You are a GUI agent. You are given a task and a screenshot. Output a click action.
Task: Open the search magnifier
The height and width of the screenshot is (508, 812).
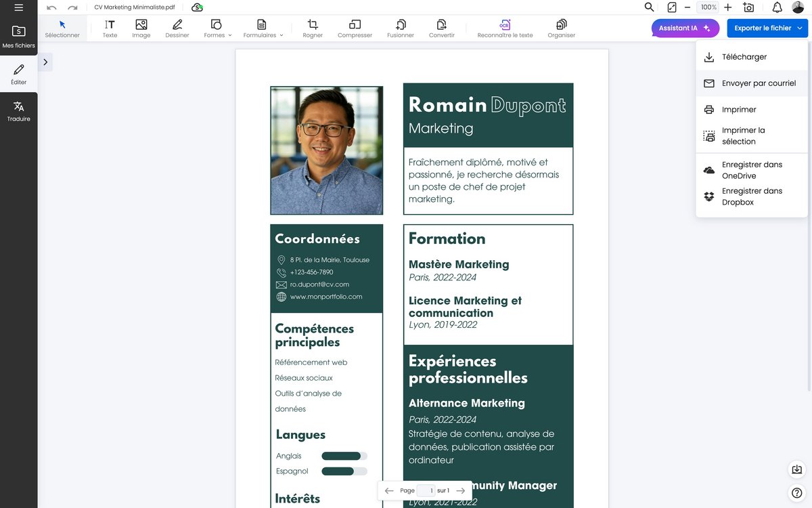click(x=649, y=7)
